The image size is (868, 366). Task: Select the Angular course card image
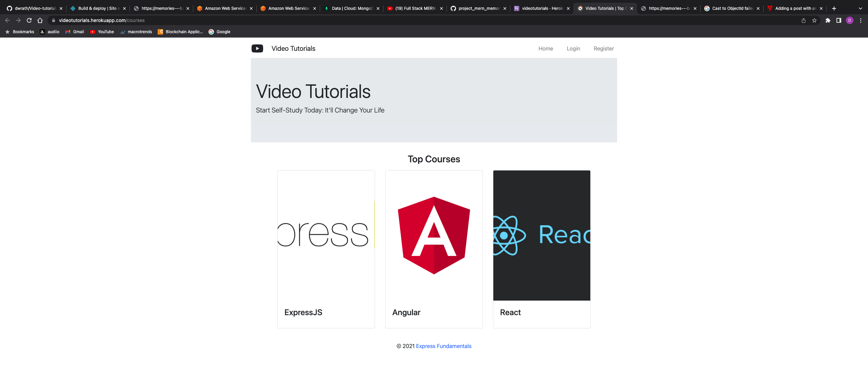point(434,235)
